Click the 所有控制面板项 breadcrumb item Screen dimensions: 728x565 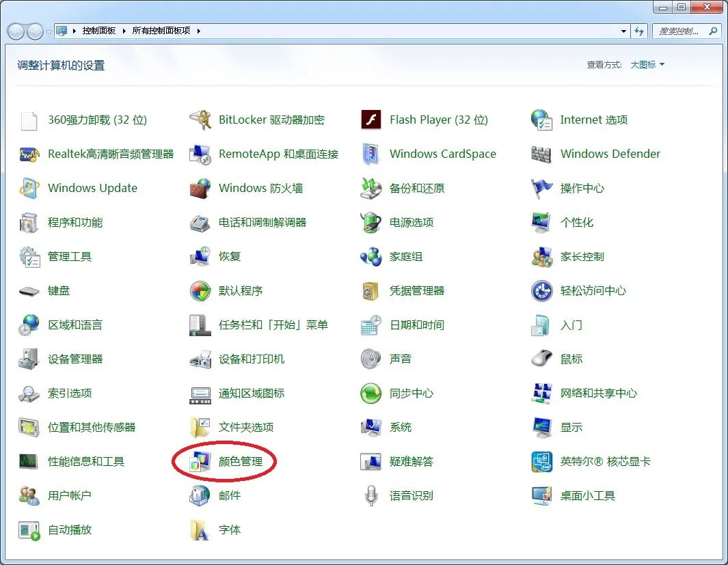(161, 31)
